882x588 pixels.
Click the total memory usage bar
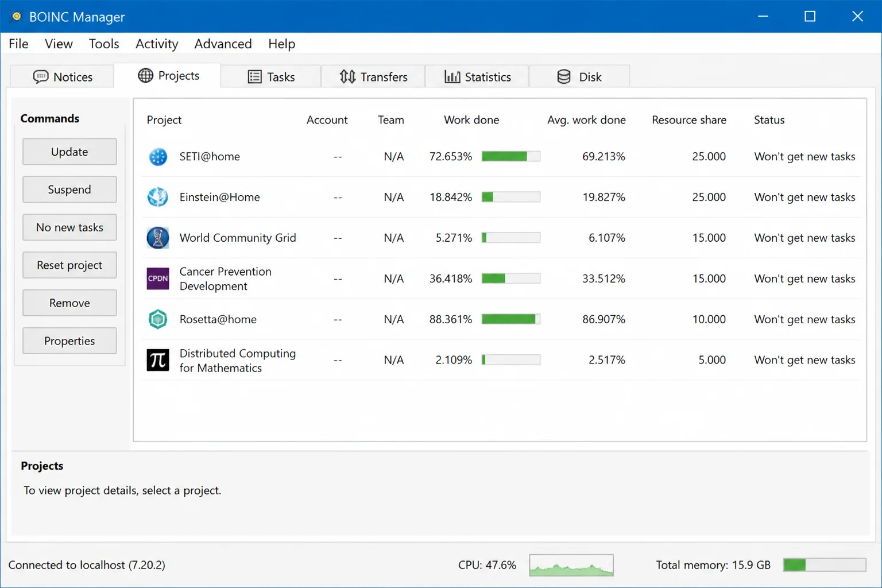(x=825, y=565)
